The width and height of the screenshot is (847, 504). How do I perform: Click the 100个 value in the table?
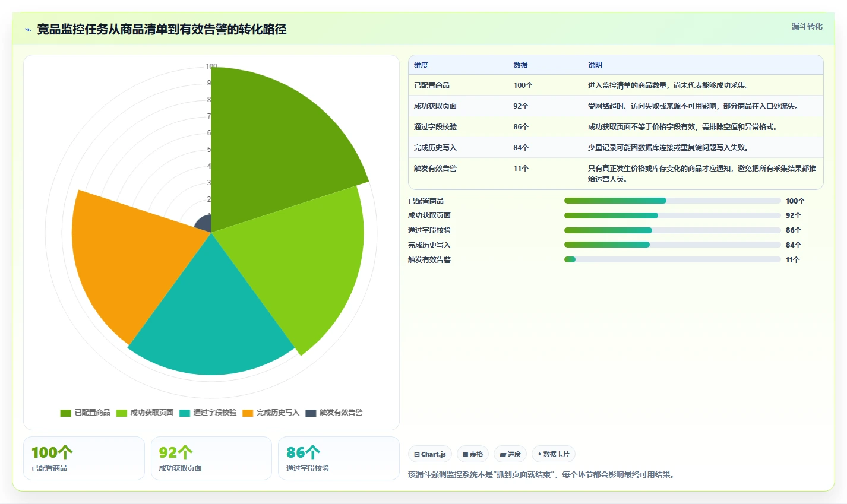(x=523, y=85)
